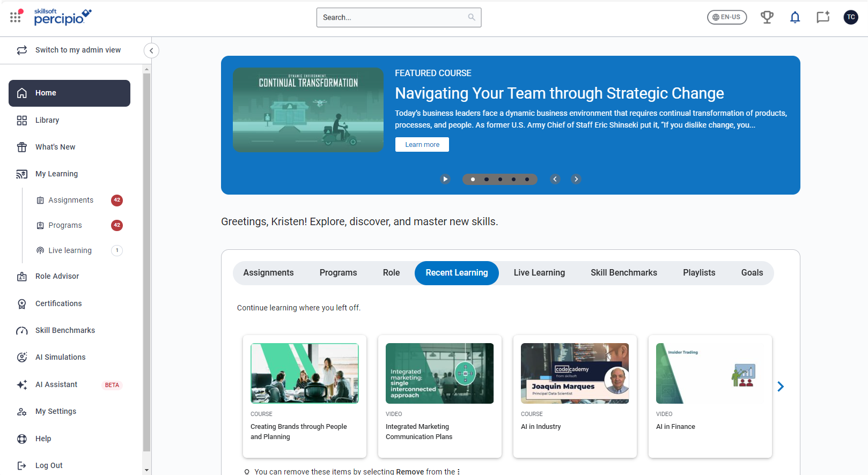Open the notifications bell
This screenshot has width=868, height=475.
795,17
